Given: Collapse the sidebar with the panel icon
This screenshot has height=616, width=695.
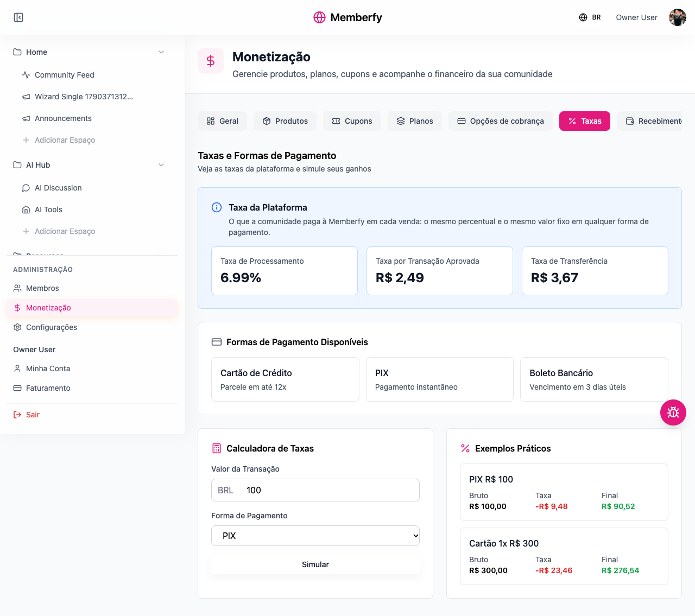Looking at the screenshot, I should click(x=18, y=17).
